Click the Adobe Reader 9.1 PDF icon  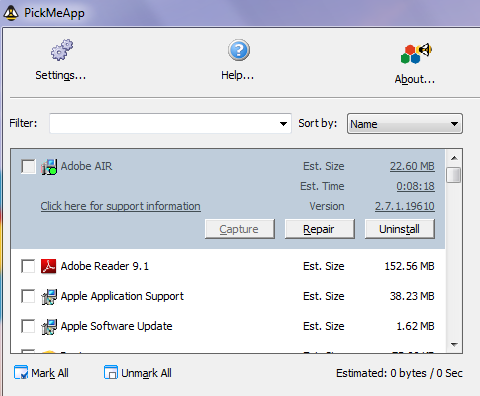pos(49,266)
